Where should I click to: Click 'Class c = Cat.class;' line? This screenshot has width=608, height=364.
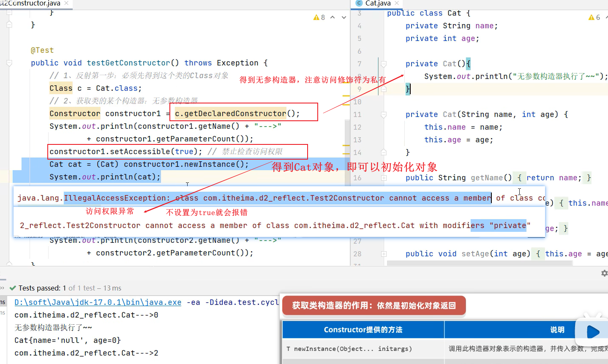(95, 88)
